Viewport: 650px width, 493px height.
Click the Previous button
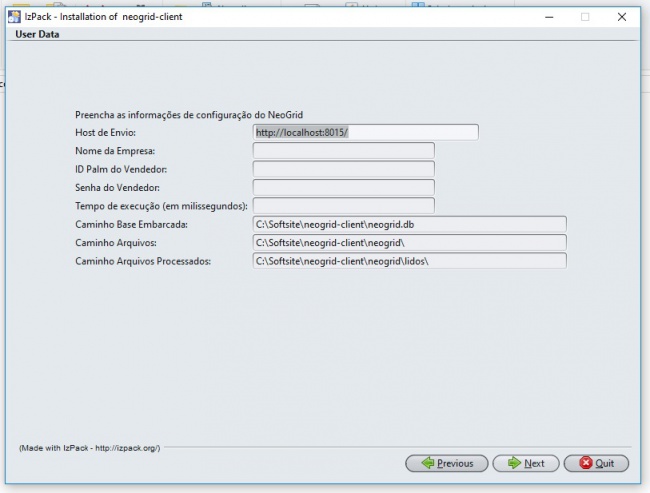[446, 463]
